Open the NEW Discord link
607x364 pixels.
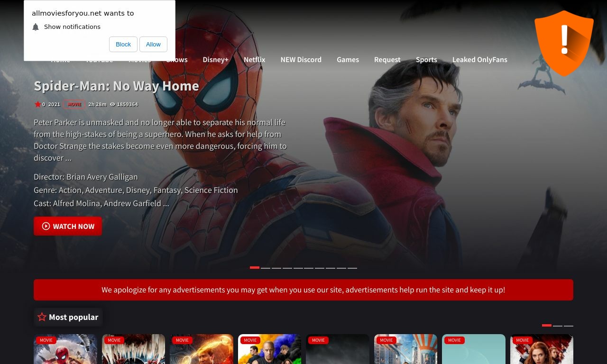point(301,60)
